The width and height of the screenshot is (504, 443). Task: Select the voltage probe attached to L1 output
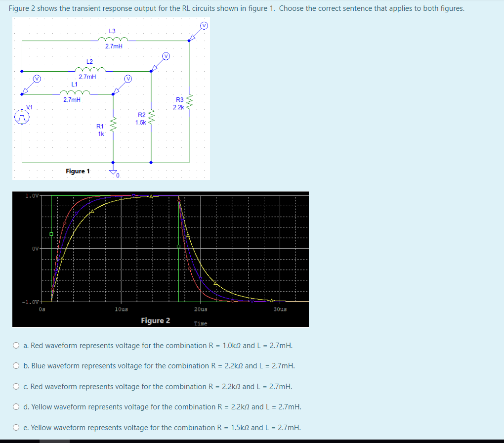pos(128,78)
